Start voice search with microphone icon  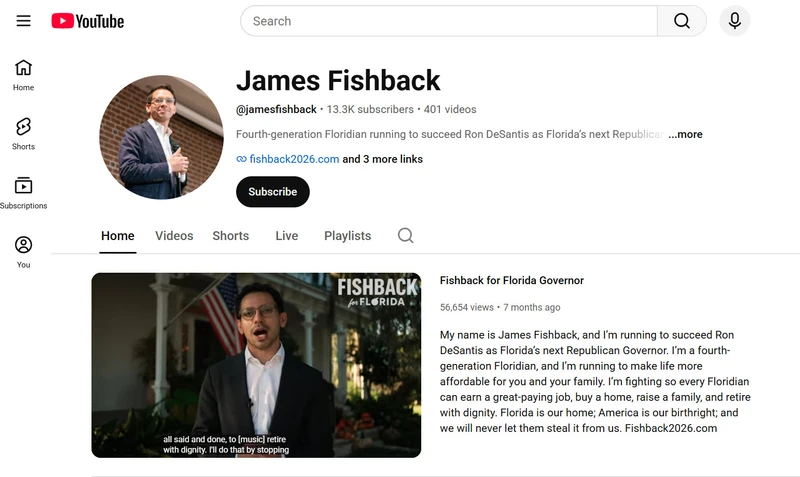pyautogui.click(x=735, y=21)
